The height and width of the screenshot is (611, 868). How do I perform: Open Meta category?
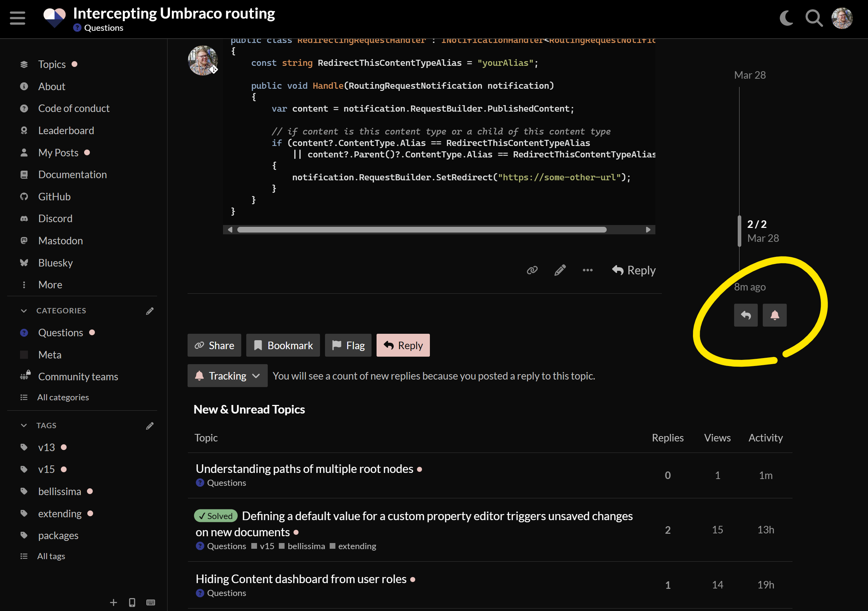pos(49,355)
